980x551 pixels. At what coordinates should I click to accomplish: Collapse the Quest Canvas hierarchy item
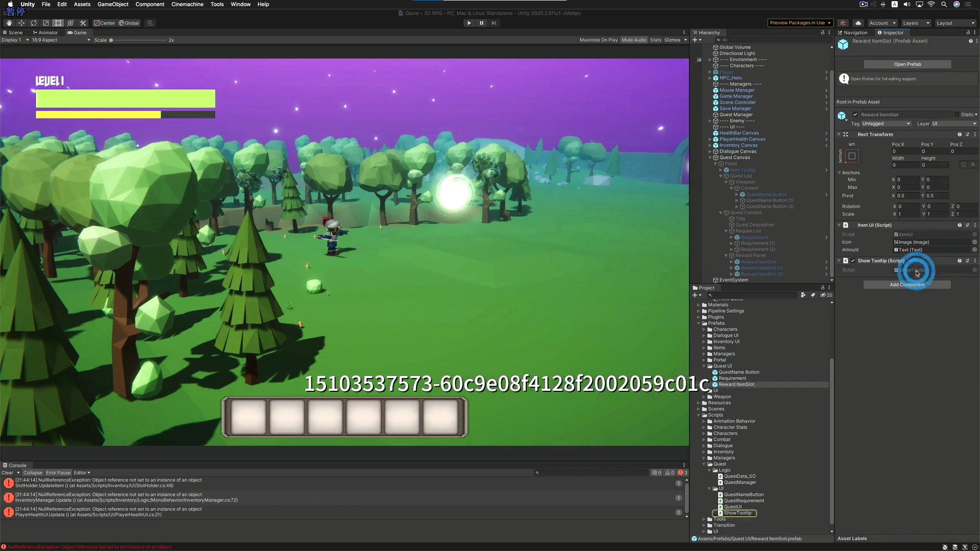pos(710,158)
